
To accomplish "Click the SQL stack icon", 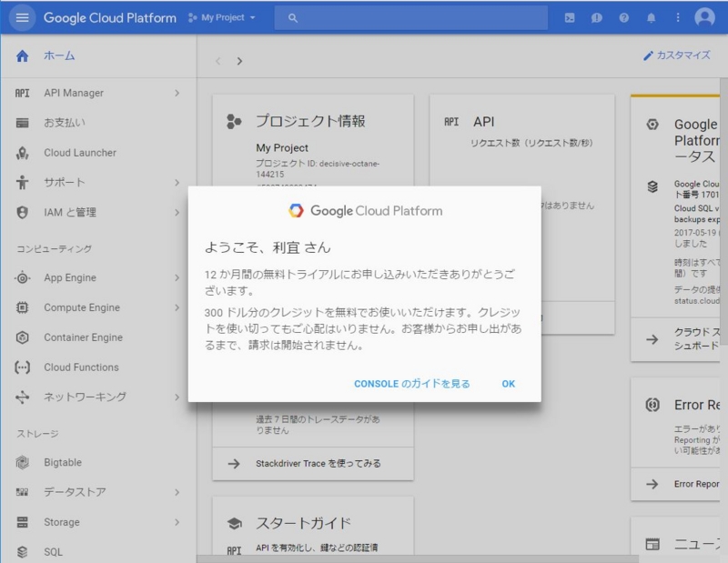I will (22, 552).
